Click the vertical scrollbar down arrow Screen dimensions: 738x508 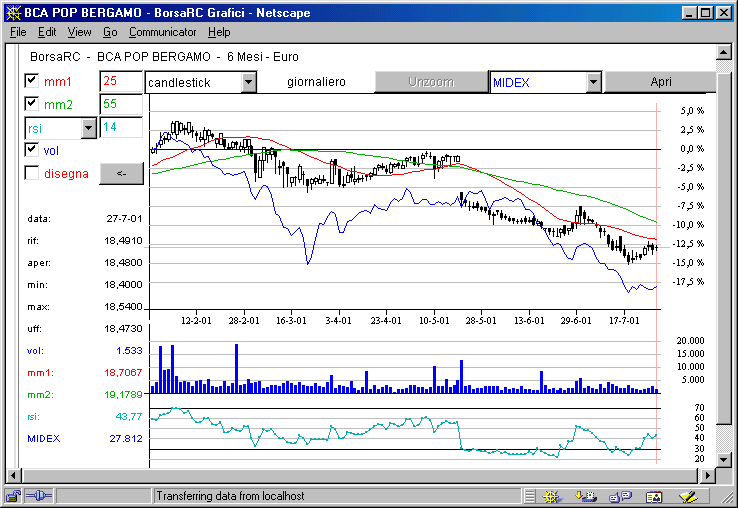tap(724, 459)
